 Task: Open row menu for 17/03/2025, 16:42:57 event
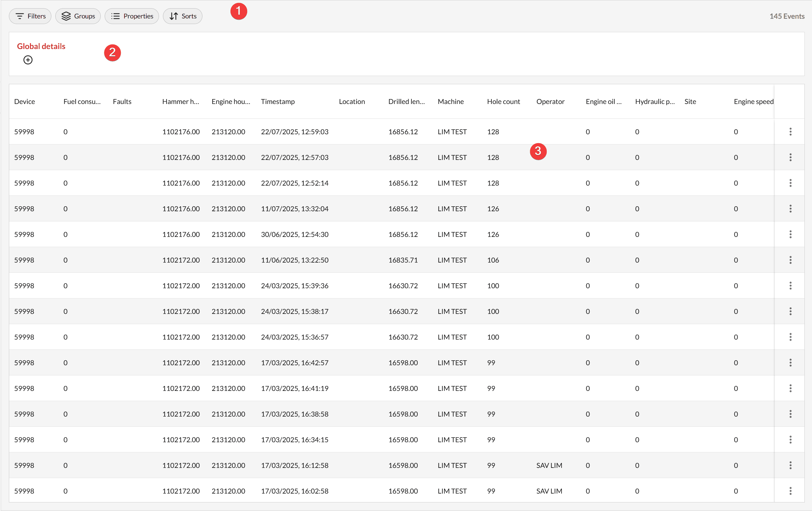tap(790, 363)
